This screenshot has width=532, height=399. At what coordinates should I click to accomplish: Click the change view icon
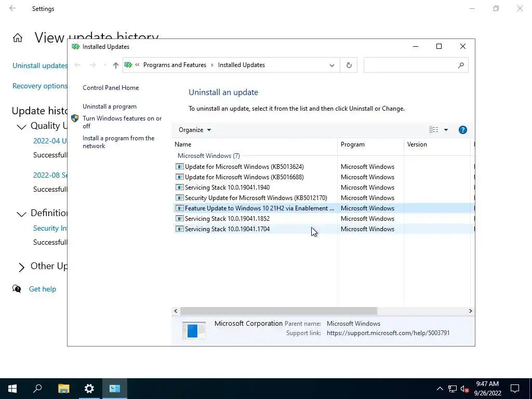click(x=434, y=130)
